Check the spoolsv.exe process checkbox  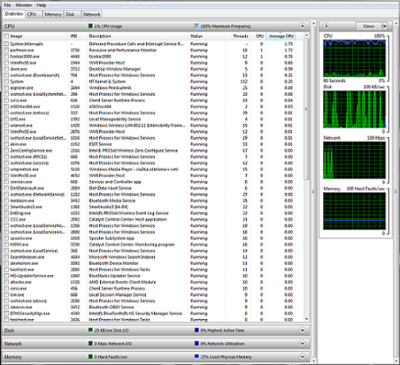click(6, 238)
